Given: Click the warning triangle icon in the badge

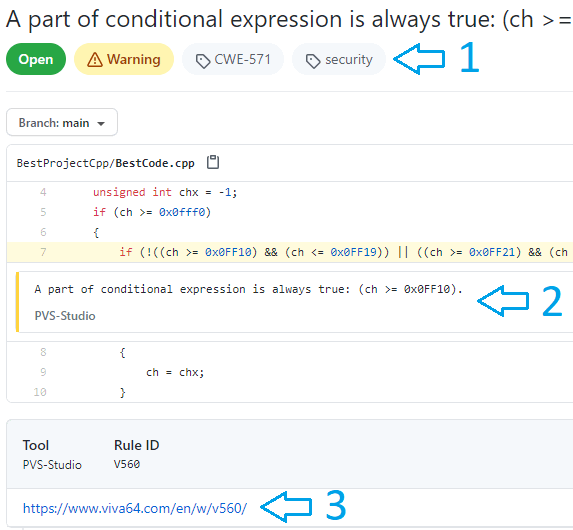Looking at the screenshot, I should pyautogui.click(x=95, y=60).
